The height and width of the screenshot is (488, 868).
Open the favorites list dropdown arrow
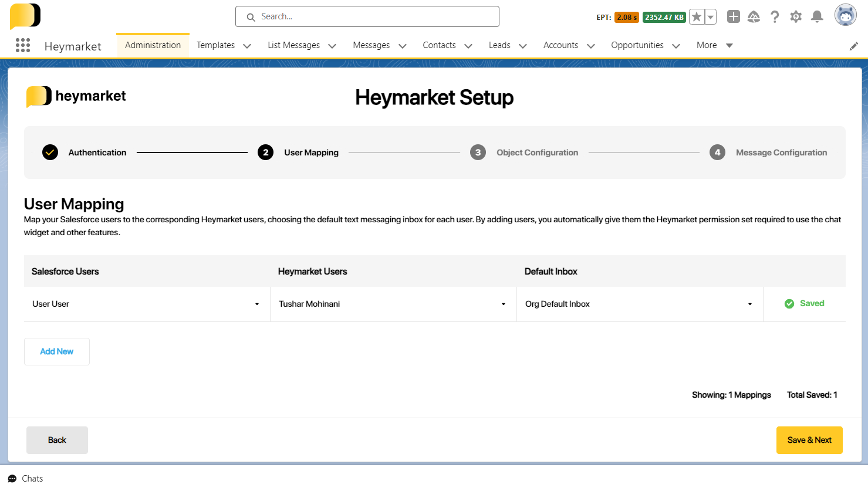[711, 17]
